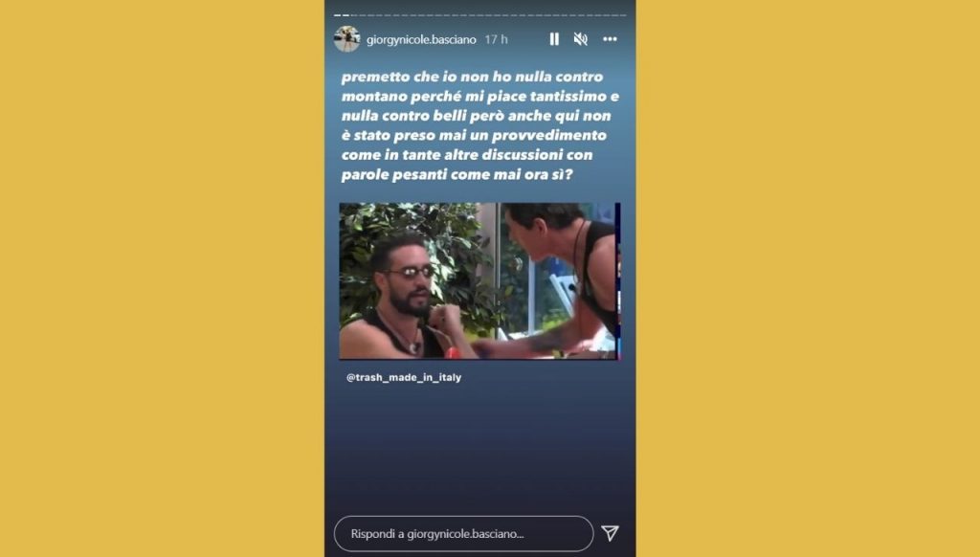Send the reply with the paper plane icon
The width and height of the screenshot is (980, 557).
pos(610,533)
